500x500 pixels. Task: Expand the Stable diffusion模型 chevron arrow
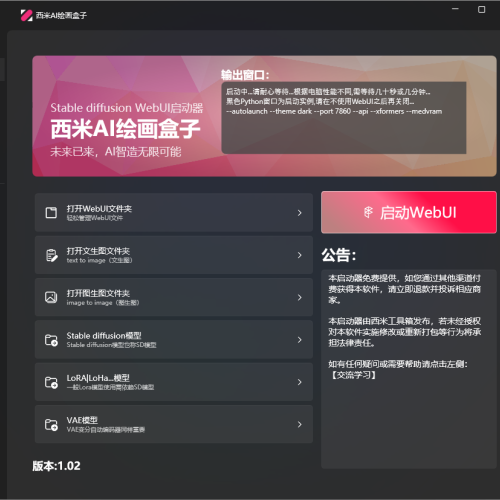[x=299, y=340]
